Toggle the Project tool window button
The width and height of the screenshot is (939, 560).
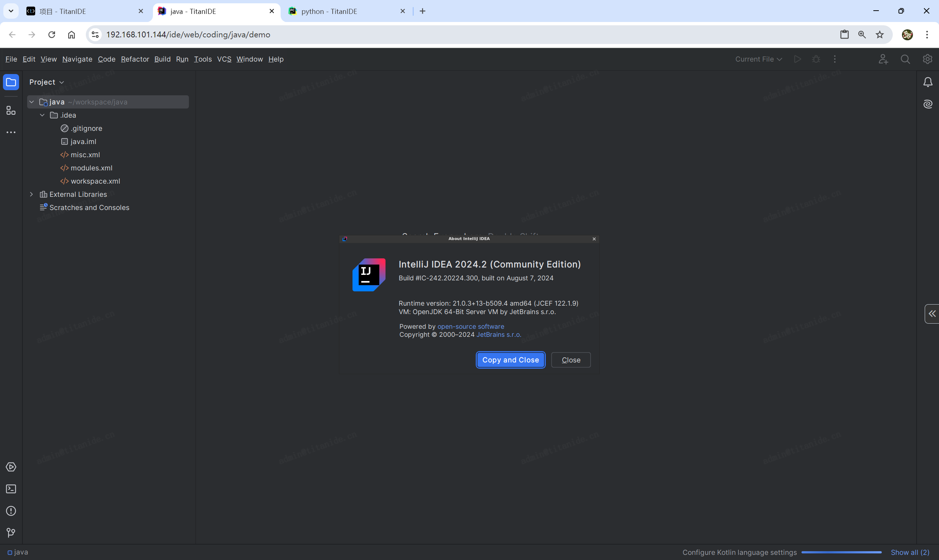[11, 82]
